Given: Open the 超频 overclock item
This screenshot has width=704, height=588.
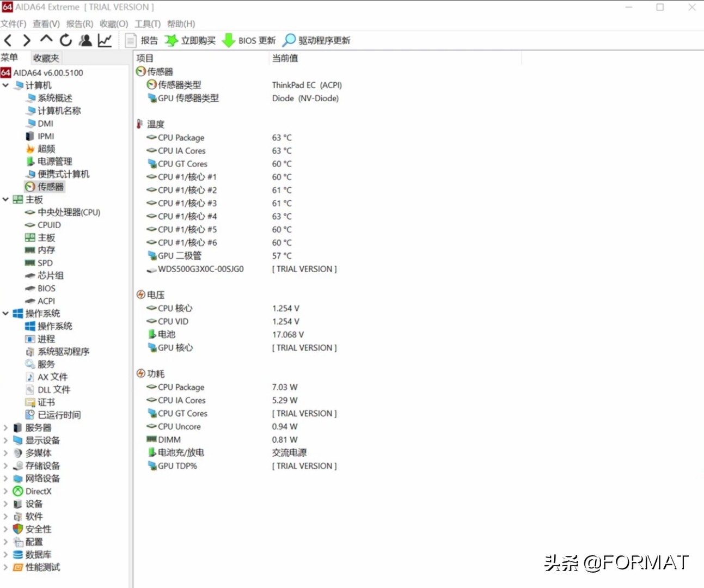Looking at the screenshot, I should tap(40, 149).
